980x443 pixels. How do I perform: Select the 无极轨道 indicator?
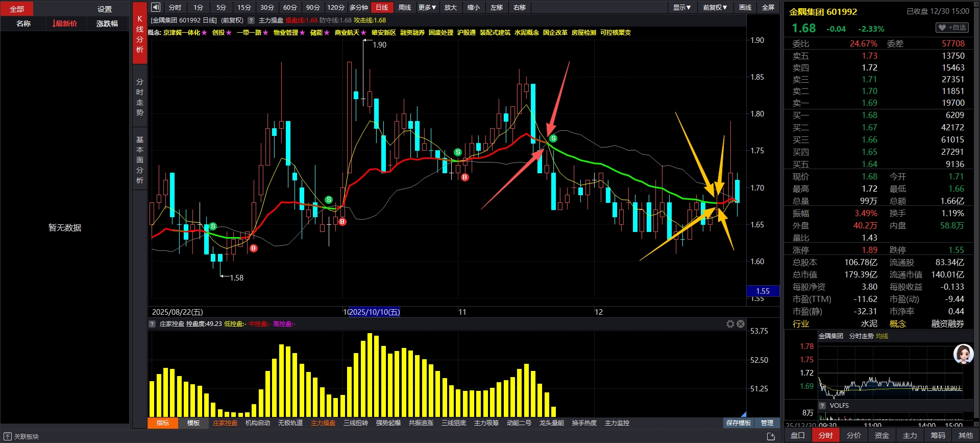point(290,423)
